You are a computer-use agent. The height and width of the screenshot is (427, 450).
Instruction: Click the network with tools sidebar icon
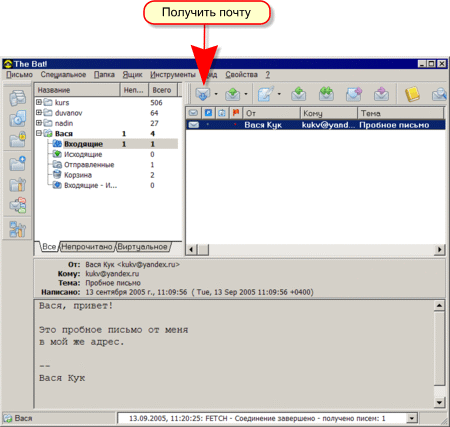18,229
